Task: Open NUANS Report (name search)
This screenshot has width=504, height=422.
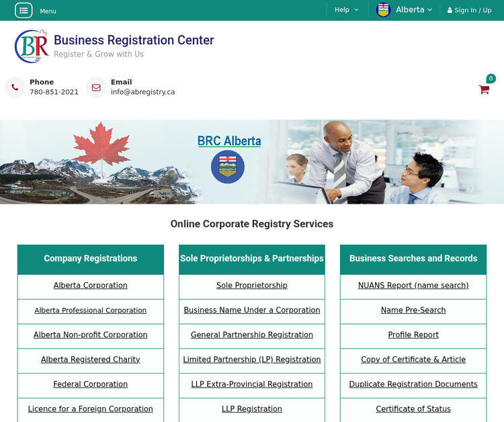Action: click(413, 286)
